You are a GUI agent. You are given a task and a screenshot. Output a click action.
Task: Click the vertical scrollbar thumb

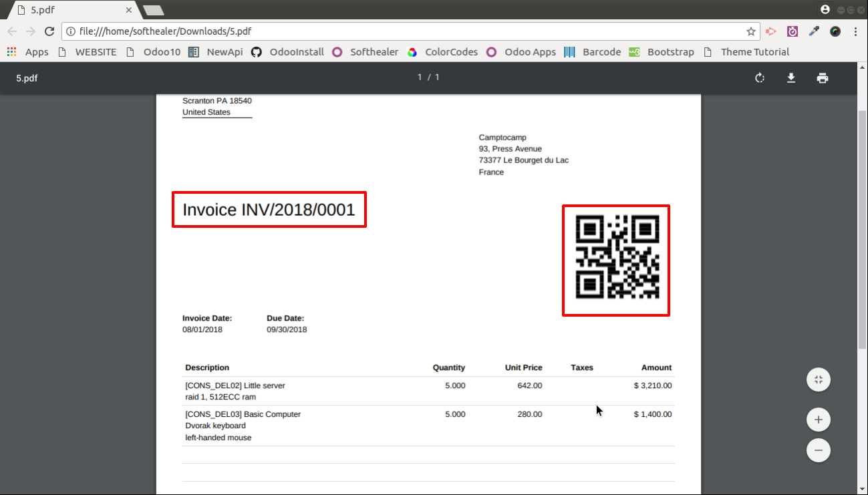pyautogui.click(x=862, y=229)
